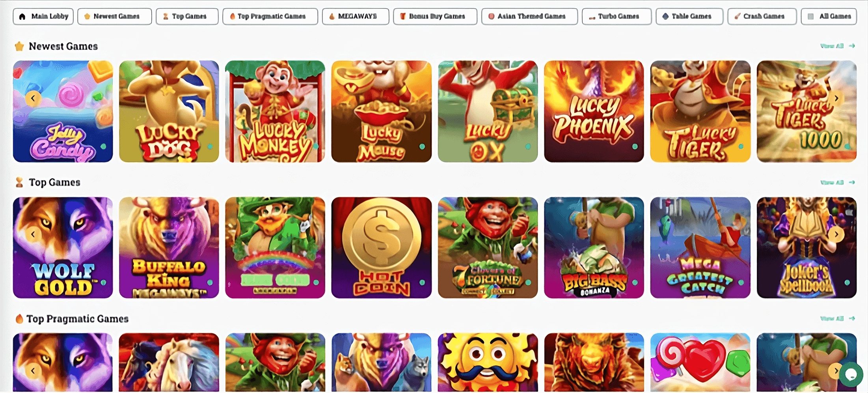Open the Main Lobby tab
The image size is (868, 393).
tap(43, 16)
